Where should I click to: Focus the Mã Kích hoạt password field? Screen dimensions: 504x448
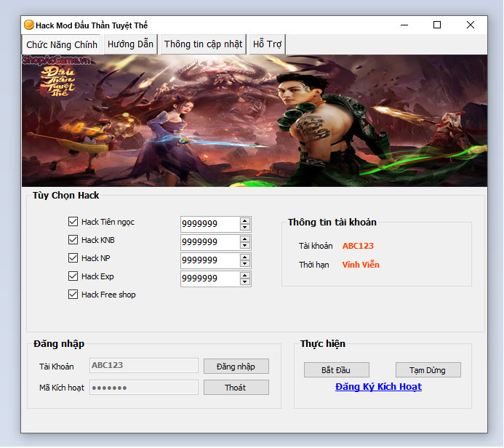[144, 388]
